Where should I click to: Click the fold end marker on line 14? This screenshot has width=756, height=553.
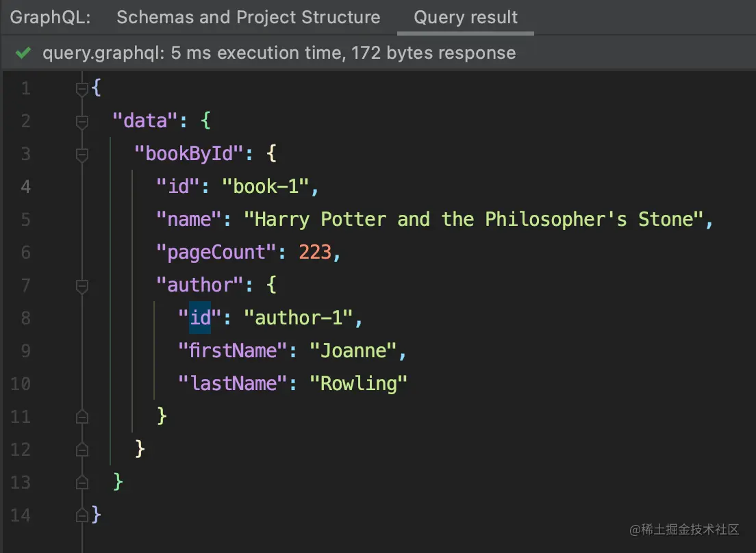pyautogui.click(x=82, y=515)
